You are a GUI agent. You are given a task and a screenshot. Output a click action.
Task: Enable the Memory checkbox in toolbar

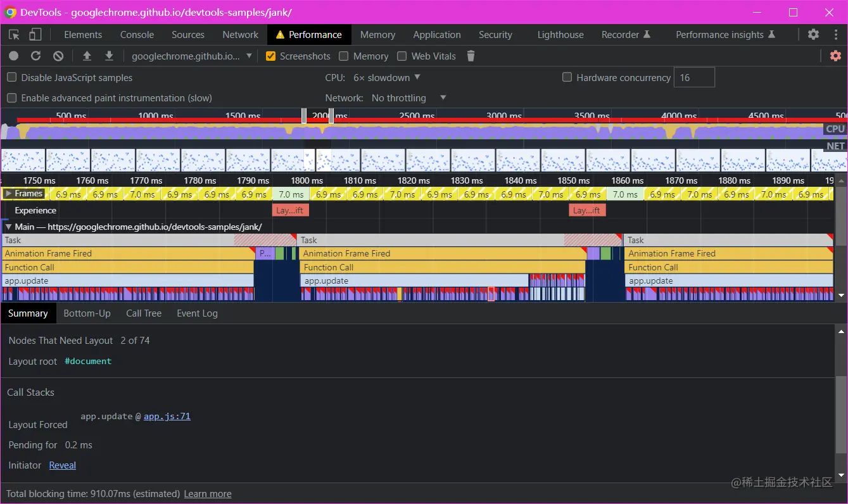coord(344,56)
